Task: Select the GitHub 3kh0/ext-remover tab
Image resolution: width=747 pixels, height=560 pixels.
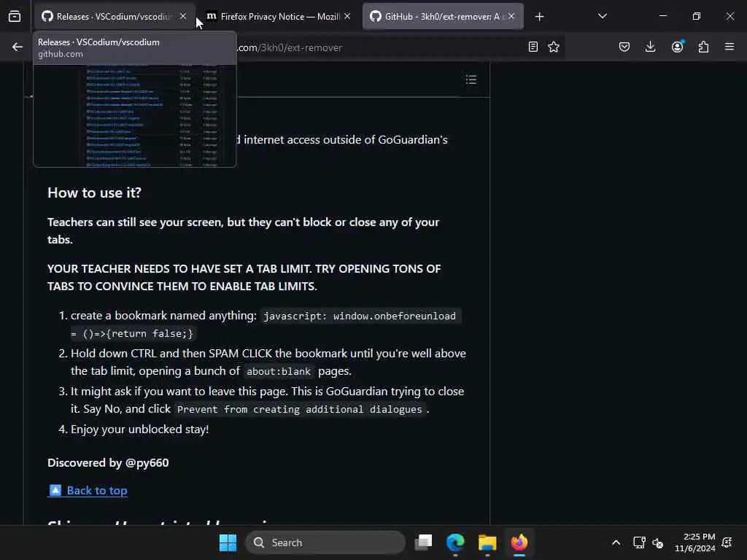Action: pyautogui.click(x=443, y=17)
